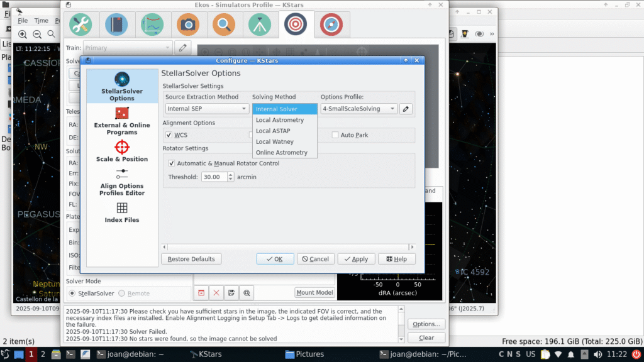Clear the Ekos log output

pyautogui.click(x=426, y=337)
